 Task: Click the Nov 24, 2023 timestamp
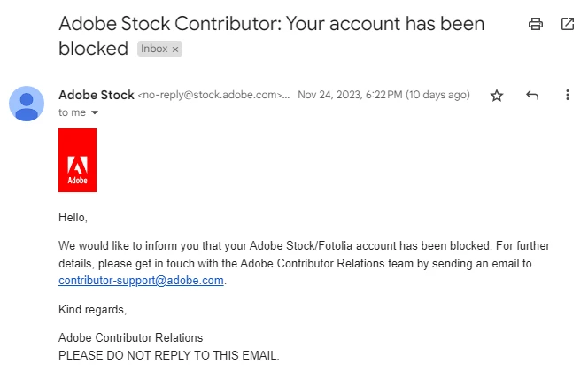point(383,95)
